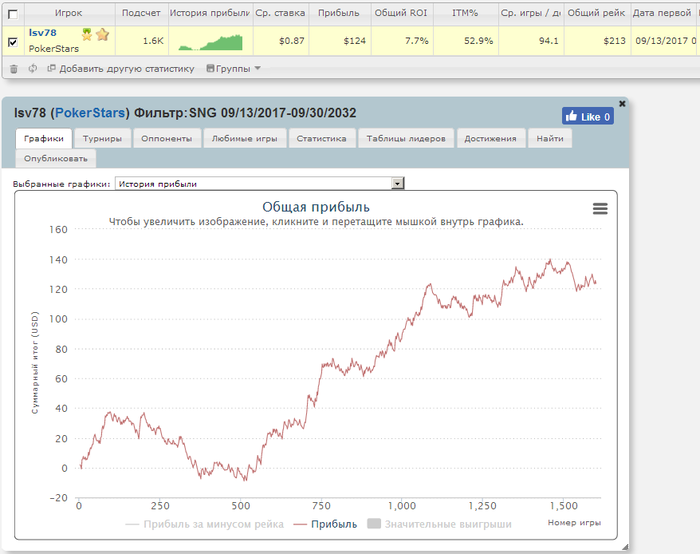Image resolution: width=700 pixels, height=554 pixels.
Task: Toggle the select-all checkbox in the table header
Action: click(13, 14)
